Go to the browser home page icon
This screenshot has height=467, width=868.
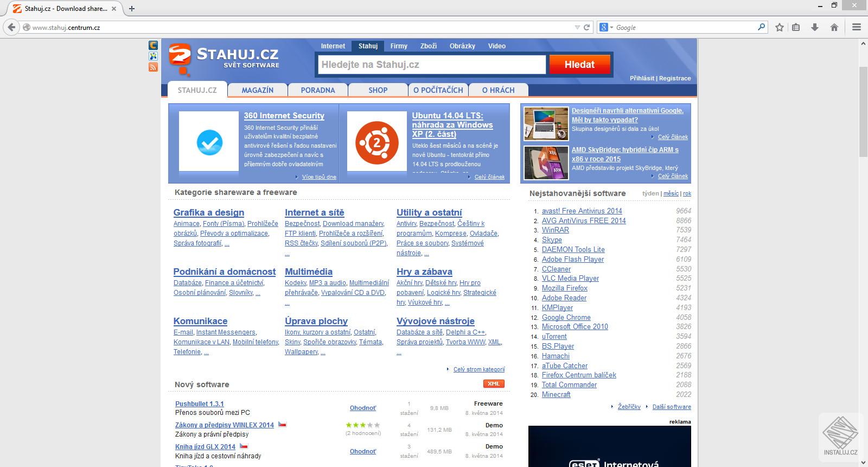[x=834, y=27]
